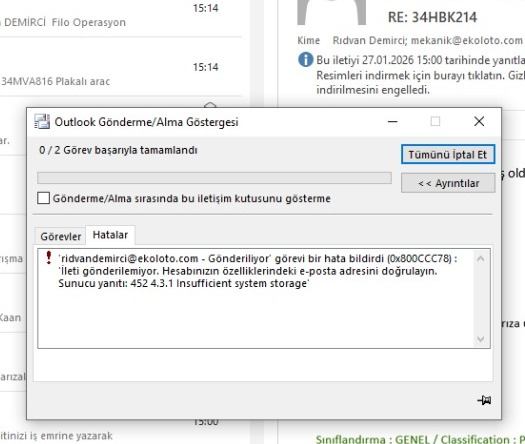The height and width of the screenshot is (444, 525).
Task: Enable 'Gönderme/Alma sırasında bu iletişim kutusunu gösterme' checkbox
Action: coord(44,198)
